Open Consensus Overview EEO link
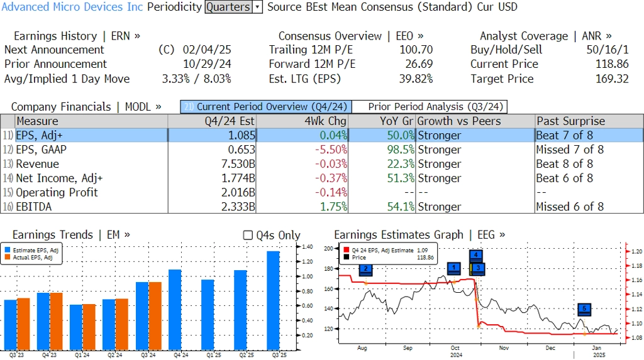Image resolution: width=644 pixels, height=360 pixels. pos(351,36)
